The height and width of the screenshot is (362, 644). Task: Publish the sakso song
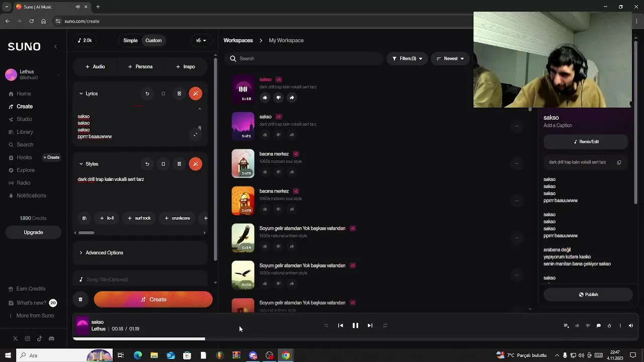588,295
